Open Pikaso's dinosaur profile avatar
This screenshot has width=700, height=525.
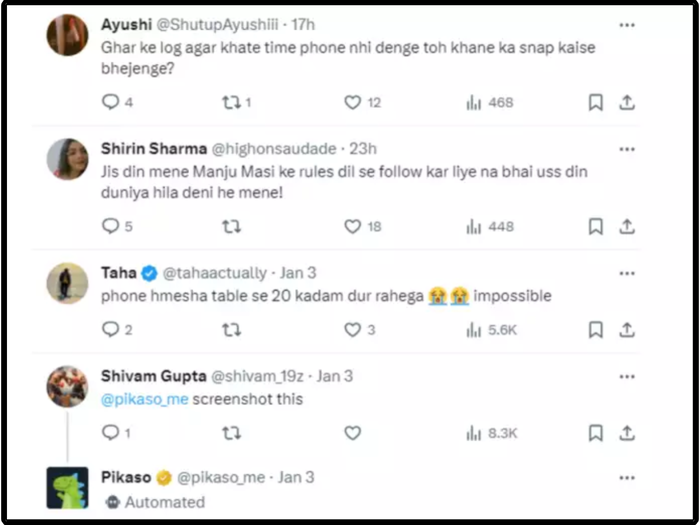pos(67,488)
